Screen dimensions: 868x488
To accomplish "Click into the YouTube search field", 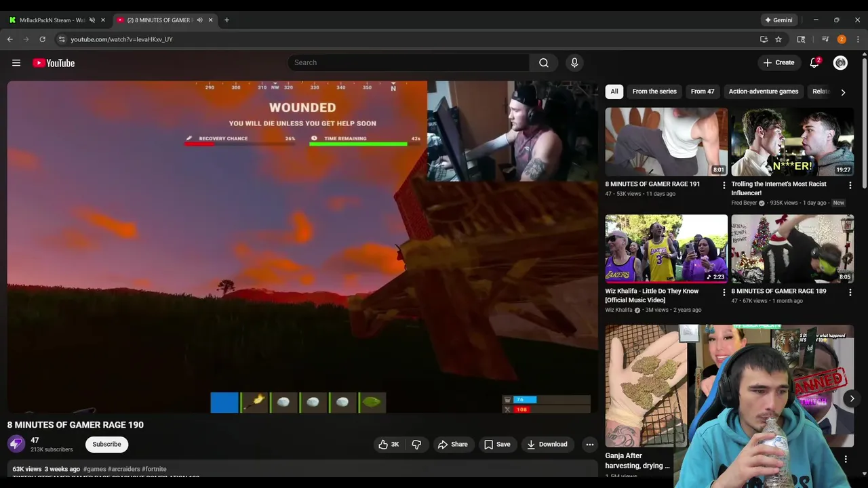I will click(408, 62).
